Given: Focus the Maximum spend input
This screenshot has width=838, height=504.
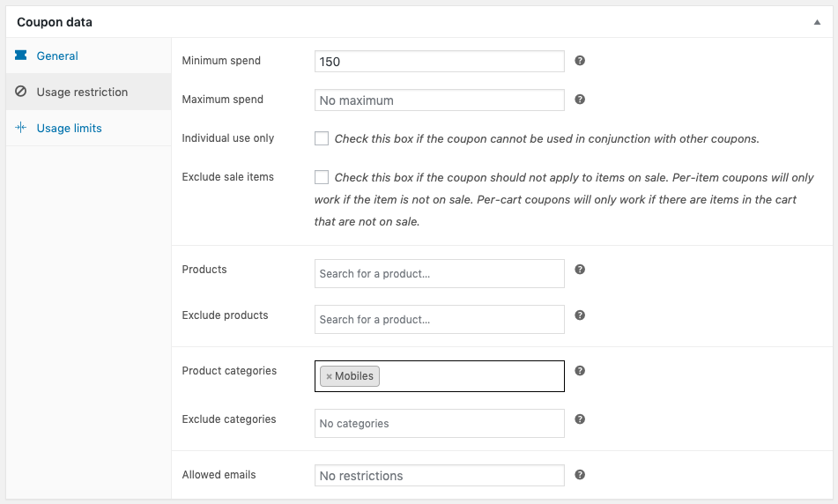Looking at the screenshot, I should pyautogui.click(x=439, y=100).
